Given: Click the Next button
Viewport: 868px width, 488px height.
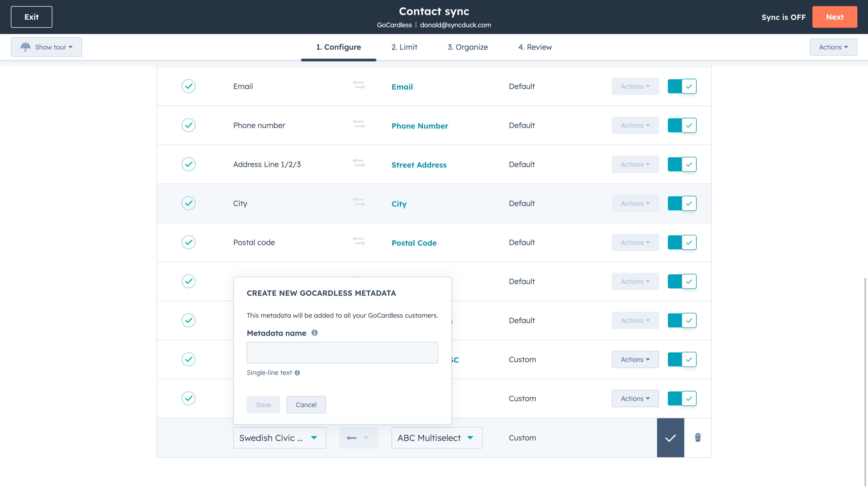Looking at the screenshot, I should (x=835, y=17).
